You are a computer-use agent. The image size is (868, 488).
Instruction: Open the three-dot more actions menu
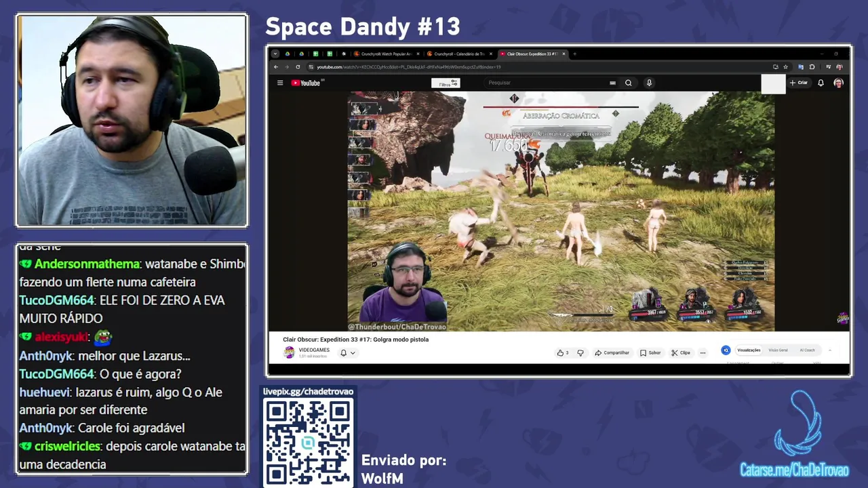(x=703, y=352)
